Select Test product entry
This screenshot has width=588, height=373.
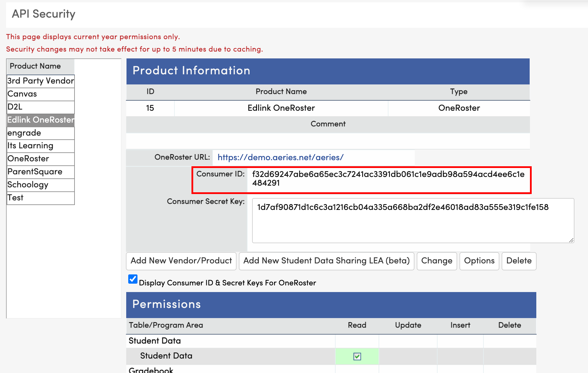tap(41, 198)
